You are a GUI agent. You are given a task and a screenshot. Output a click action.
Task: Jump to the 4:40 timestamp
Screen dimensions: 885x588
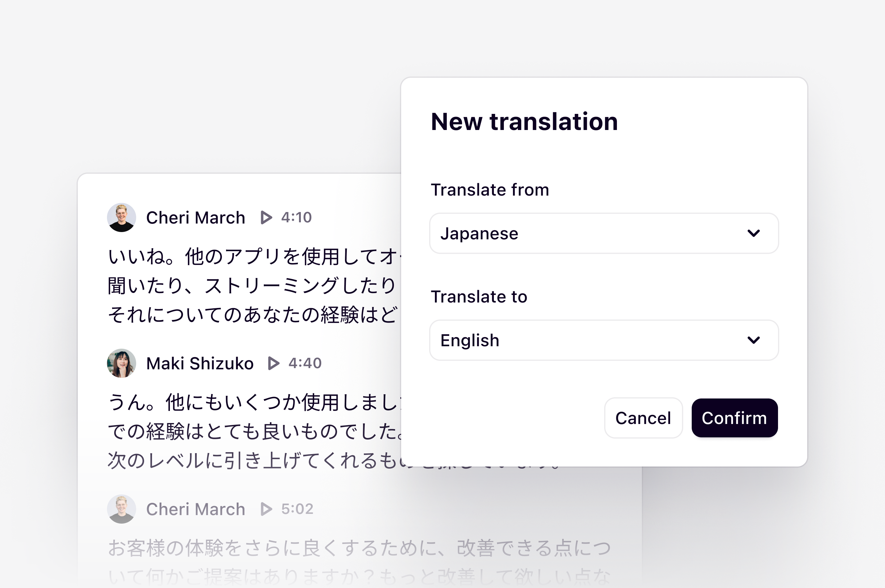(305, 363)
